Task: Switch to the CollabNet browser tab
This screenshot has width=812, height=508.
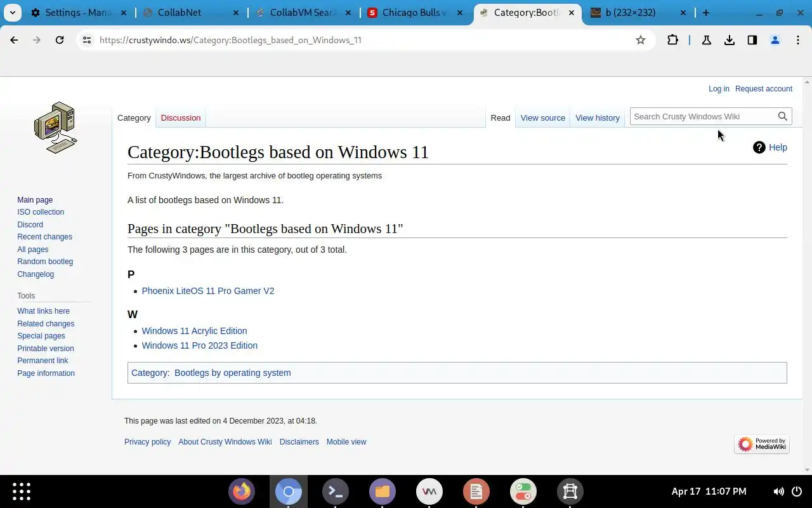Action: click(x=192, y=13)
